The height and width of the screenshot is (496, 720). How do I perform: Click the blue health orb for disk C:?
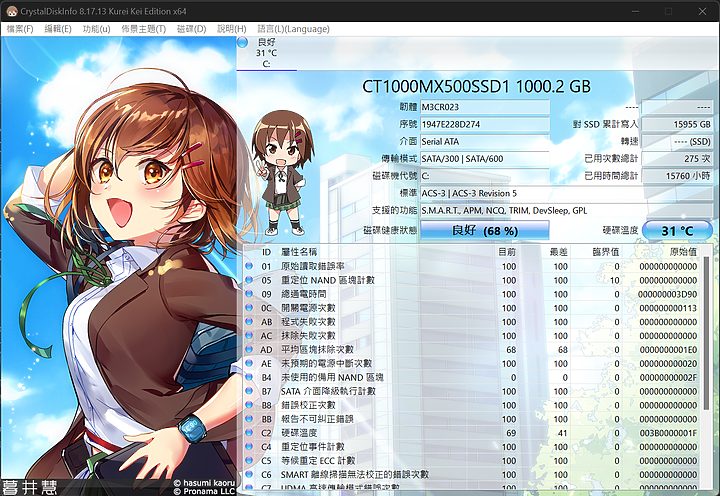tap(242, 42)
